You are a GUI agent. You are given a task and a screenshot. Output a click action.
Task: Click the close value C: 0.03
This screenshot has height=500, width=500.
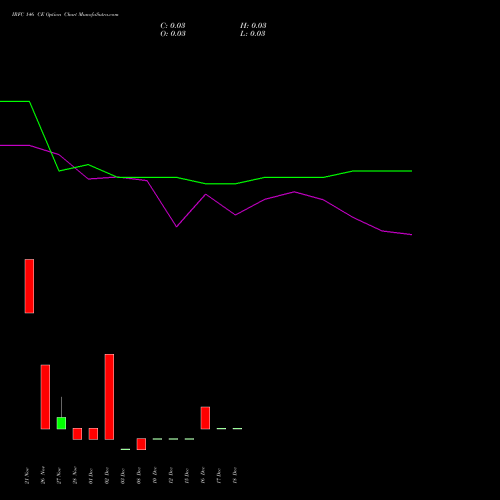click(x=173, y=26)
